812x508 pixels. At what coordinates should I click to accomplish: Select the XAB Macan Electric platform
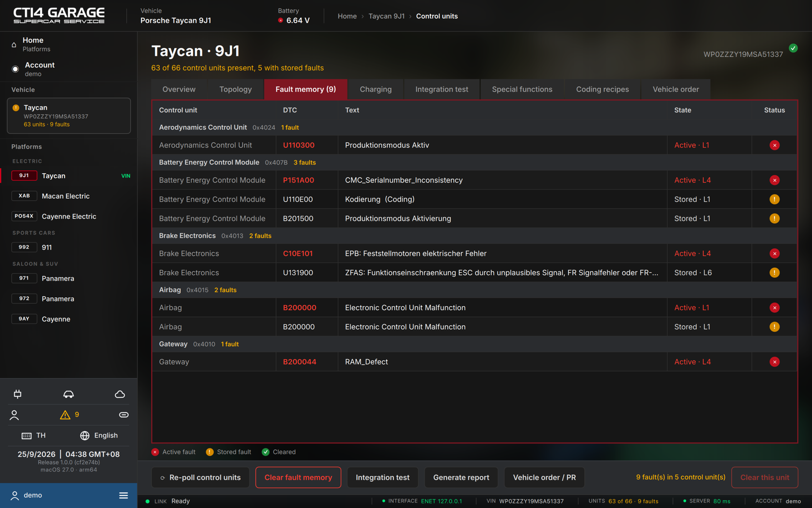click(69, 196)
